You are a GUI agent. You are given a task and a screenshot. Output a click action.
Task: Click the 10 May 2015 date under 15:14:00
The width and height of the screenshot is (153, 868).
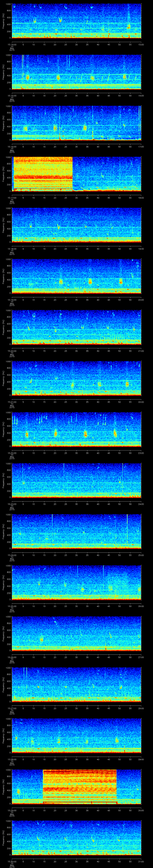click(12, 48)
